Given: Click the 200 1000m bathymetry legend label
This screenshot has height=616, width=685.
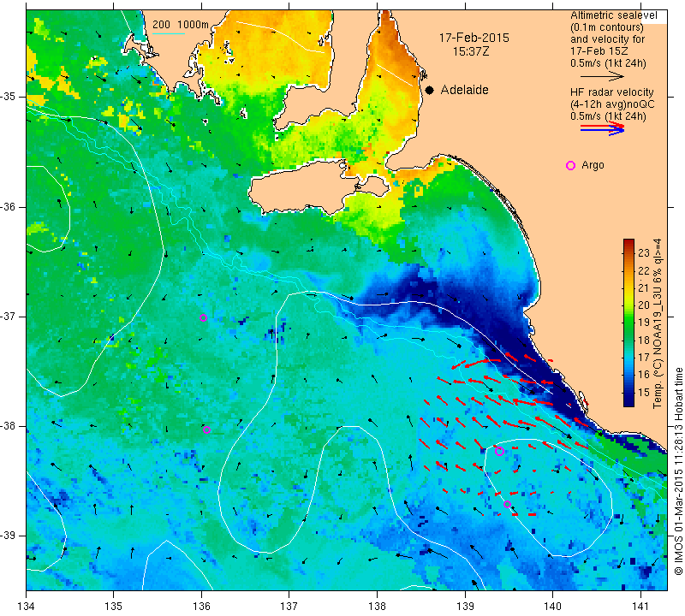Looking at the screenshot, I should (181, 25).
